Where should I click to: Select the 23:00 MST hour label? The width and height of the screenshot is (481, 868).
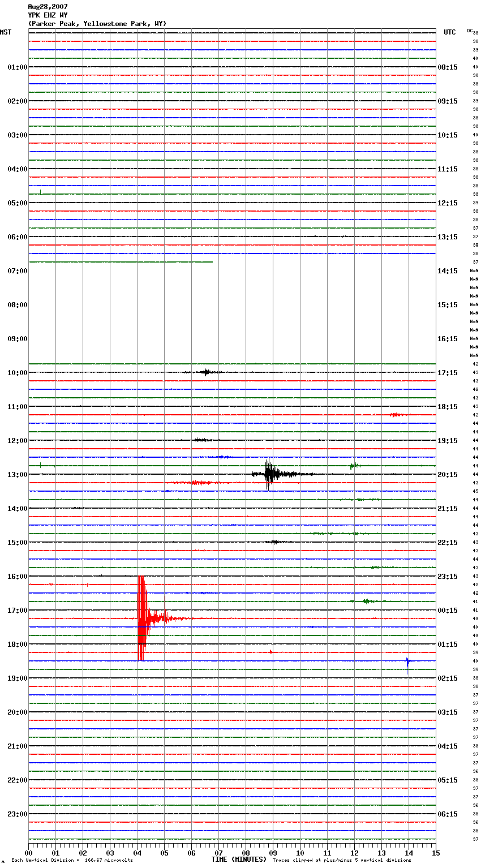(17, 814)
